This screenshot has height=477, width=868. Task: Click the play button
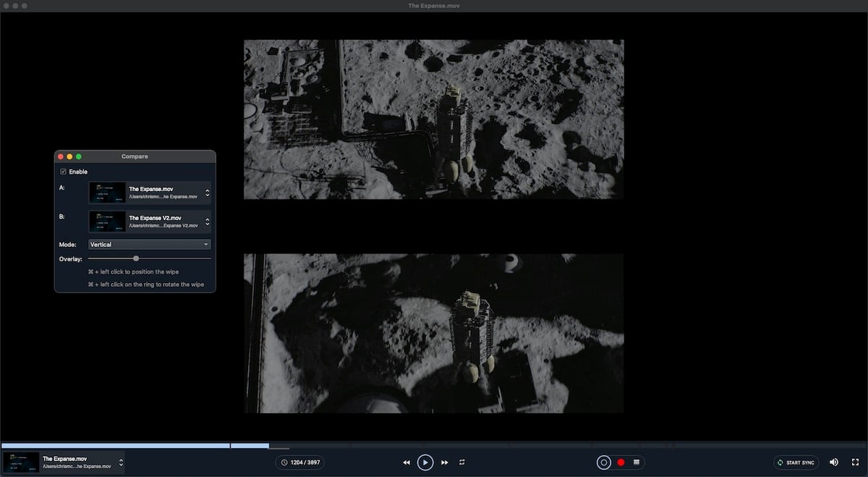(425, 463)
